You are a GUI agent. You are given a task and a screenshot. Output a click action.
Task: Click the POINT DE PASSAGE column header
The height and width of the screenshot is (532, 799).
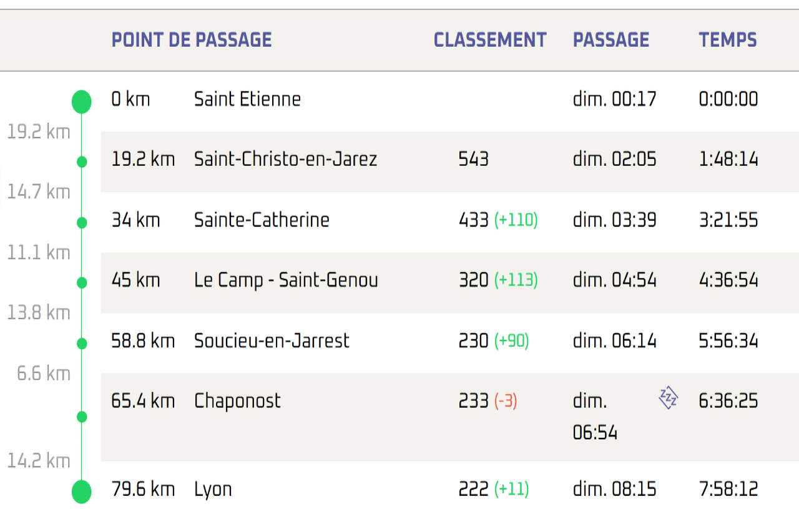tap(192, 40)
